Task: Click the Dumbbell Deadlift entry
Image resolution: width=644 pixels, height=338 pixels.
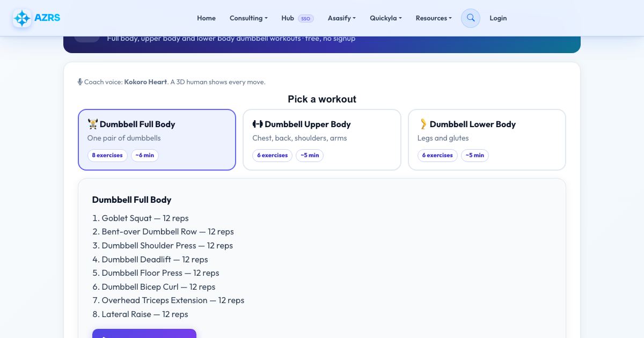Action: [x=155, y=260]
